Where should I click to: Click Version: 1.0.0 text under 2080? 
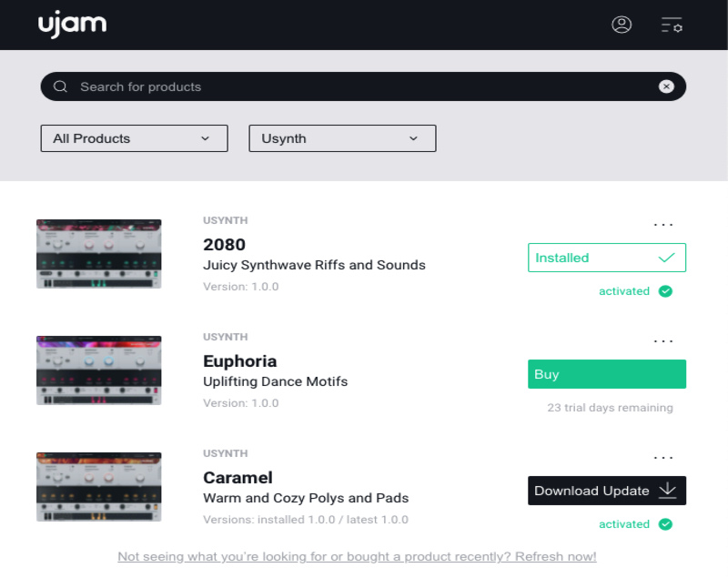tap(240, 287)
